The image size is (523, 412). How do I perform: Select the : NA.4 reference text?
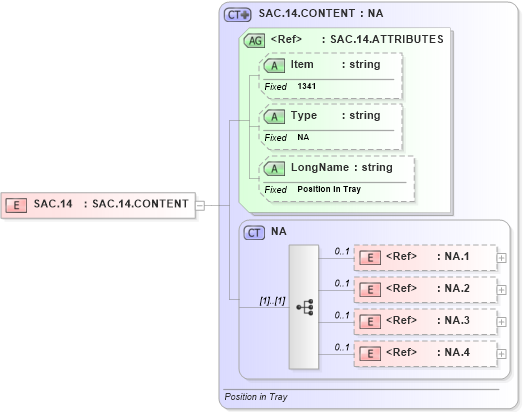tap(453, 352)
